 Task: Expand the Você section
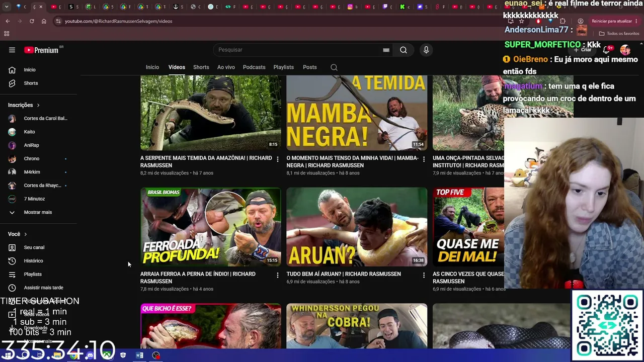coord(18,234)
